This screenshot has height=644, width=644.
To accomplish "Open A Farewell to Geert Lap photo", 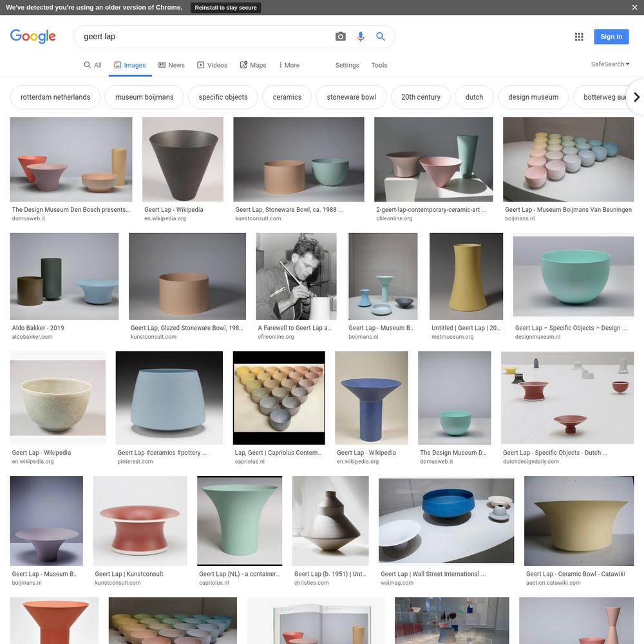I will tap(296, 276).
